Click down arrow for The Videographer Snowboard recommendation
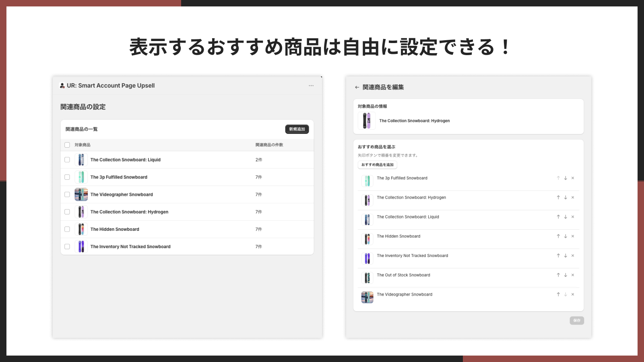This screenshot has height=362, width=644. [x=566, y=294]
